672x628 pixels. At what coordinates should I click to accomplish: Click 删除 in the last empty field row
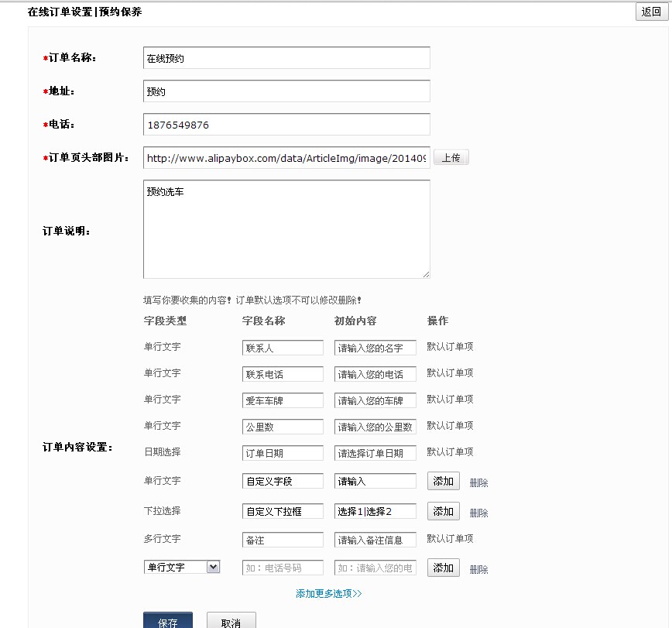pos(478,569)
